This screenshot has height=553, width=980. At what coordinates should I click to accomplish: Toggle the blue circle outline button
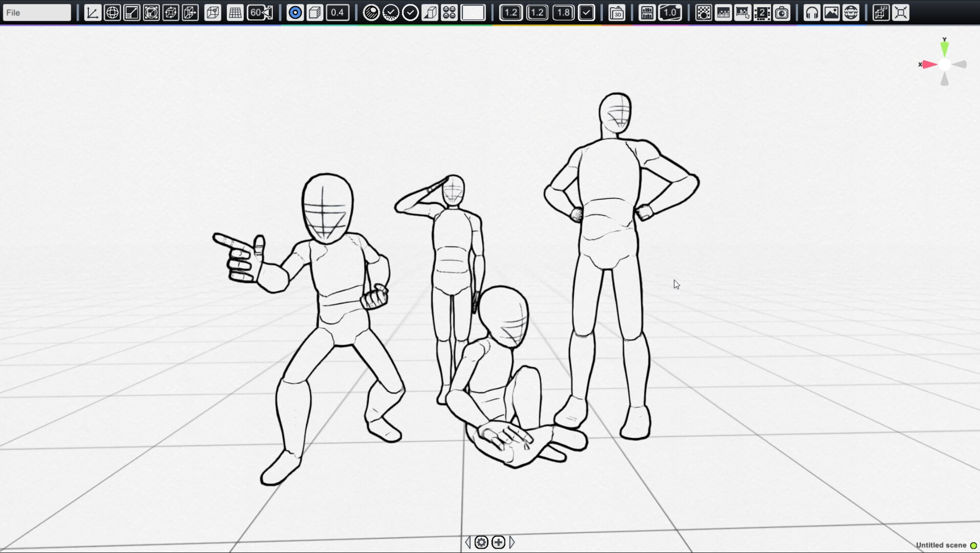point(295,13)
